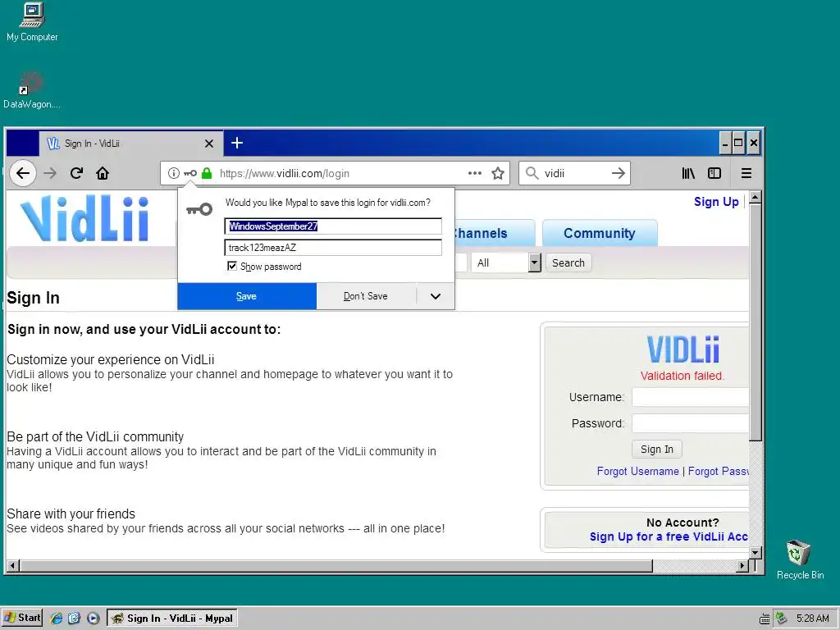Image resolution: width=840 pixels, height=630 pixels.
Task: Open the Community tab
Action: pos(600,233)
